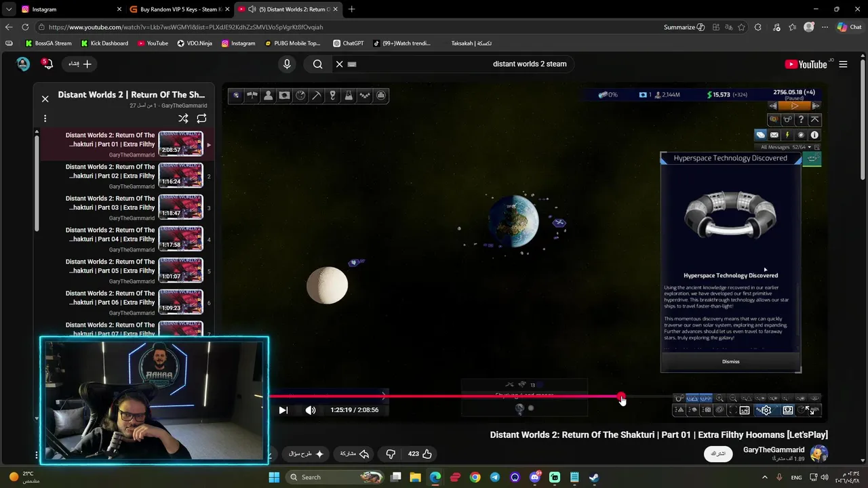Image resolution: width=868 pixels, height=488 pixels.
Task: Switch to the Buy Random VIP 5 Keys tab
Action: point(178,9)
